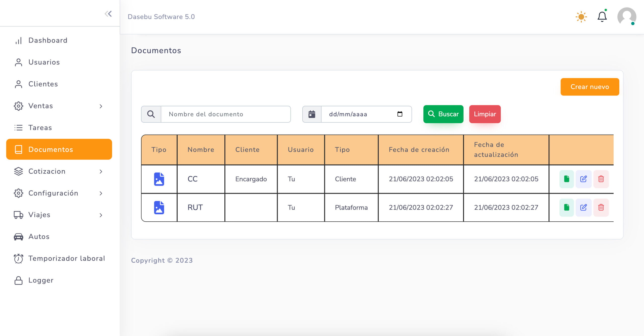This screenshot has width=644, height=336.
Task: Click the green document view icon for RUT
Action: pyautogui.click(x=567, y=208)
